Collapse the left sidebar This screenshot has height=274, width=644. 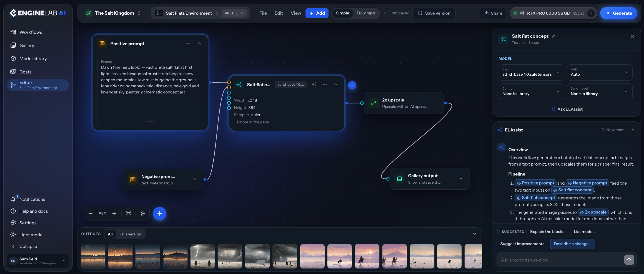(x=38, y=246)
